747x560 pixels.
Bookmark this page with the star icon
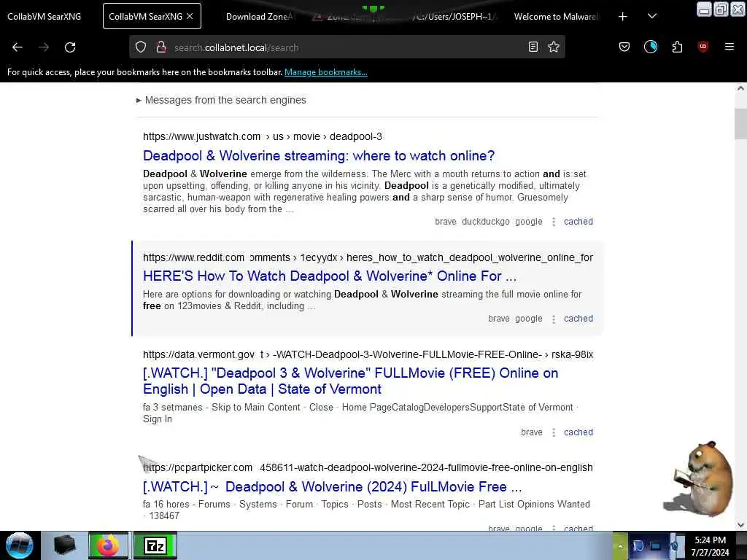click(x=554, y=47)
